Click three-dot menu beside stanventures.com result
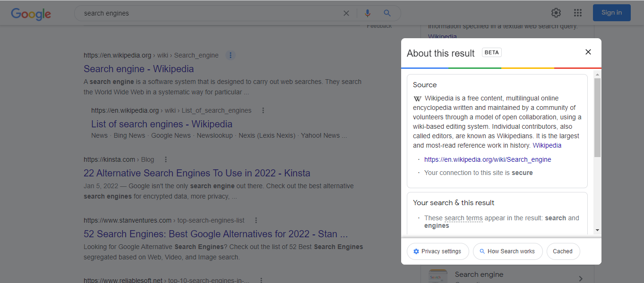Screen dimensions: 644x283 256,220
